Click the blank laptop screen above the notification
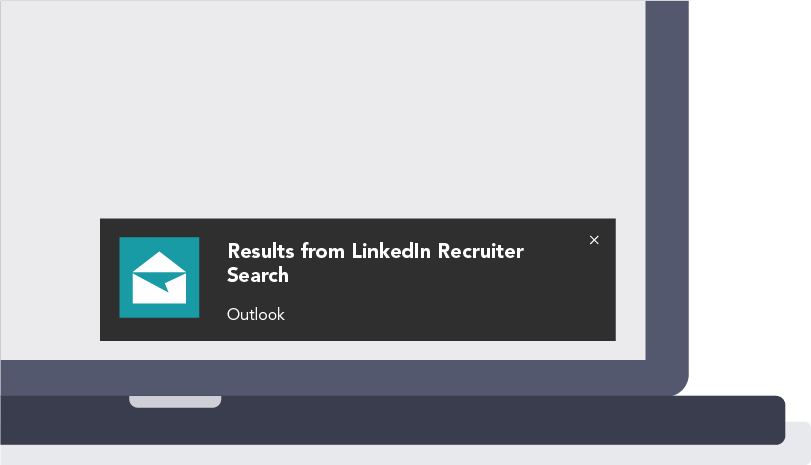This screenshot has height=465, width=811. pyautogui.click(x=323, y=109)
